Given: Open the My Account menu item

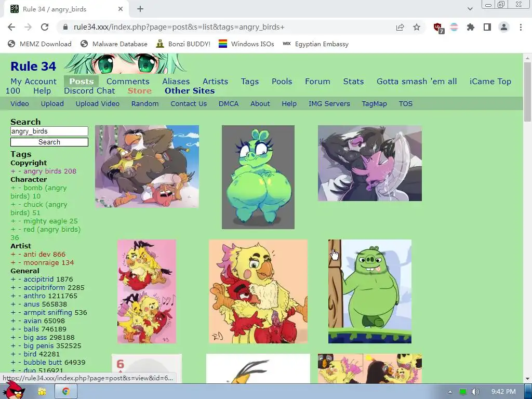Looking at the screenshot, I should point(34,82).
